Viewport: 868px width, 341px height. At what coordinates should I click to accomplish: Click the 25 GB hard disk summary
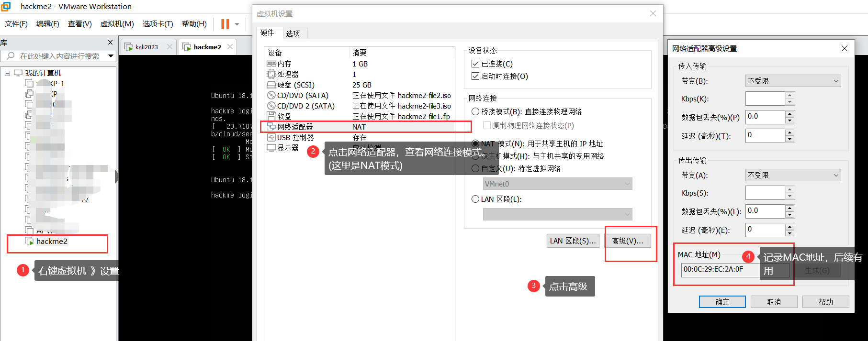pos(362,85)
